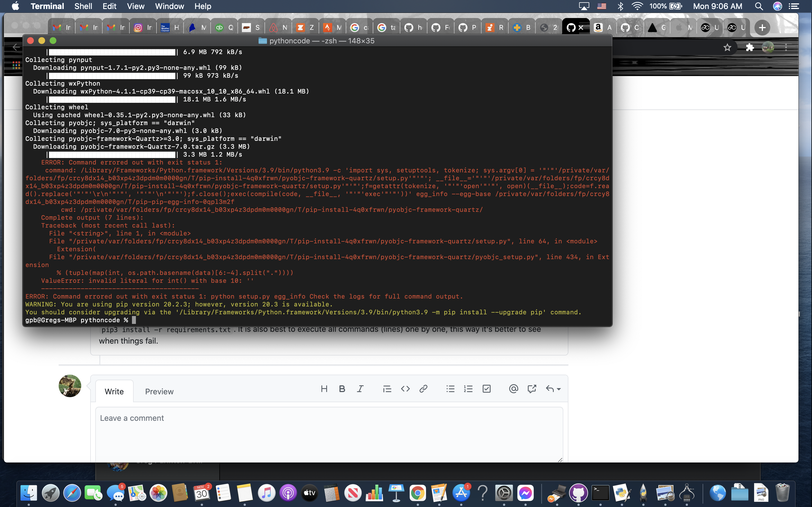
Task: Open the Shell menu in Terminal
Action: click(x=83, y=6)
